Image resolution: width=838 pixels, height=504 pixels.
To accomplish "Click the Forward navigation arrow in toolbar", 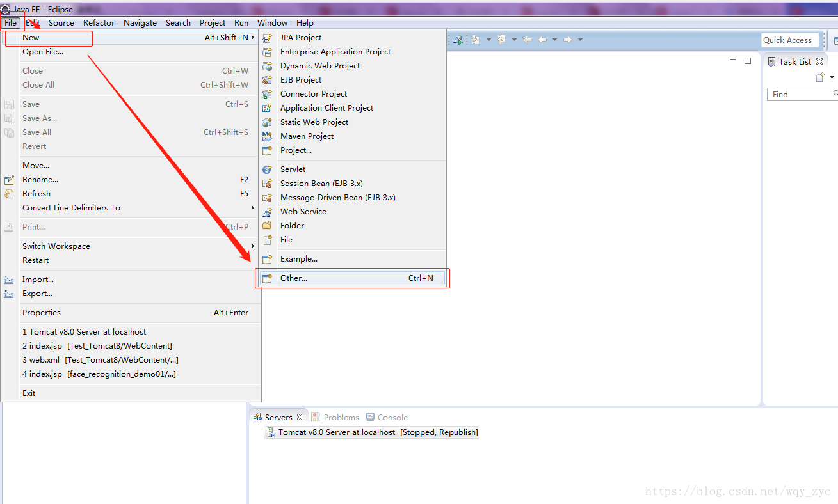I will (x=567, y=40).
